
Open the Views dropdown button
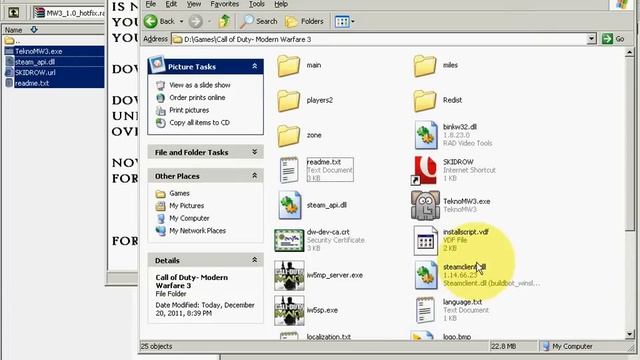pyautogui.click(x=344, y=21)
